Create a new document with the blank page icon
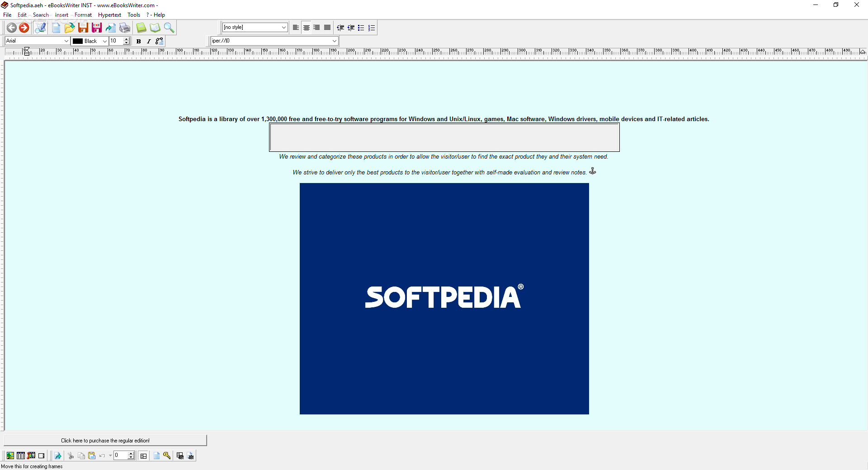Viewport: 868px width, 470px height. [56, 28]
